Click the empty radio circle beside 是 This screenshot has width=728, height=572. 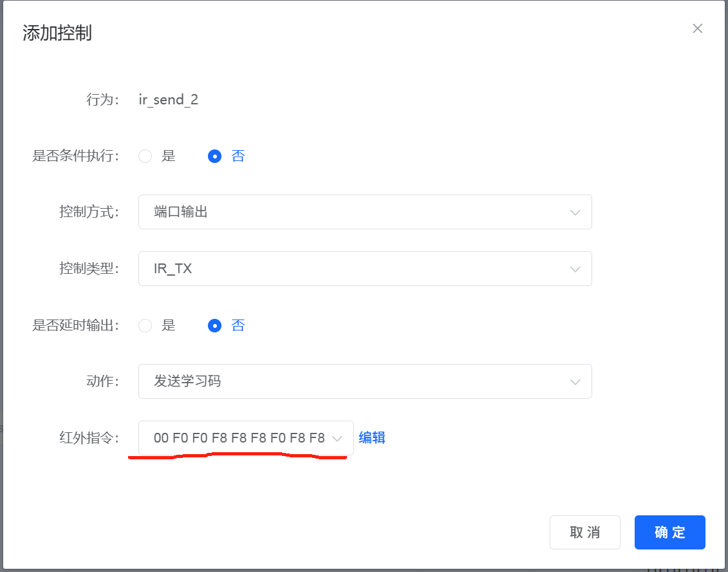pyautogui.click(x=145, y=156)
